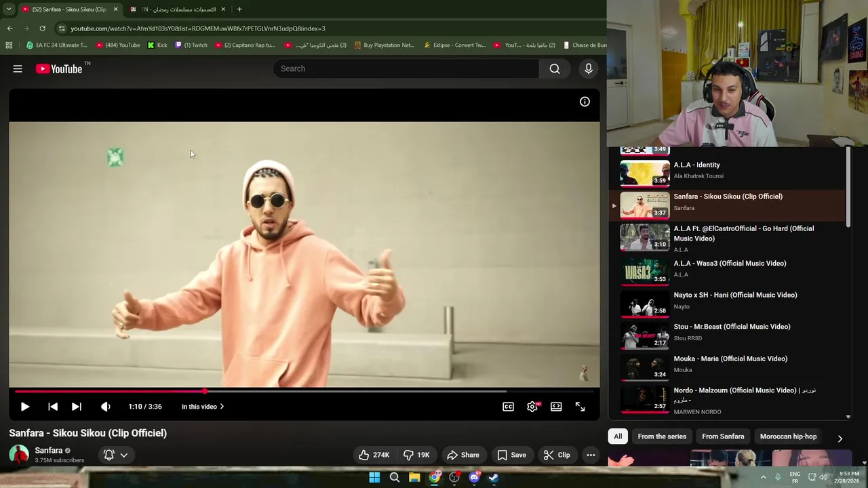Screen dimensions: 868x488
Task: Open Buy Playstation Net bookmark
Action: (x=384, y=45)
